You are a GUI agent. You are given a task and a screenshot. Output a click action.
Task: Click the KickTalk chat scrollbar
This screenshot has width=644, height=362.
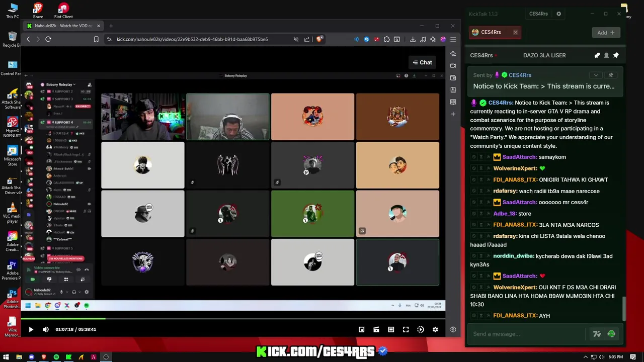(624, 308)
